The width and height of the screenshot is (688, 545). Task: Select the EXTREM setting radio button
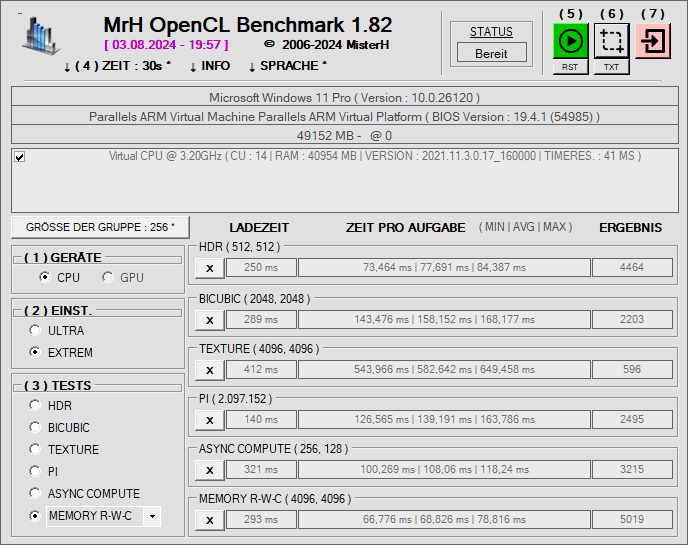coord(35,352)
